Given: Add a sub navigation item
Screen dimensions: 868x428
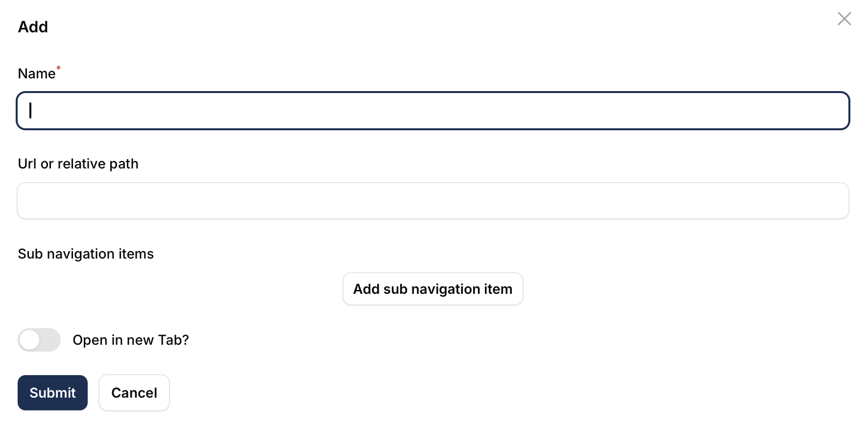Looking at the screenshot, I should [x=433, y=289].
